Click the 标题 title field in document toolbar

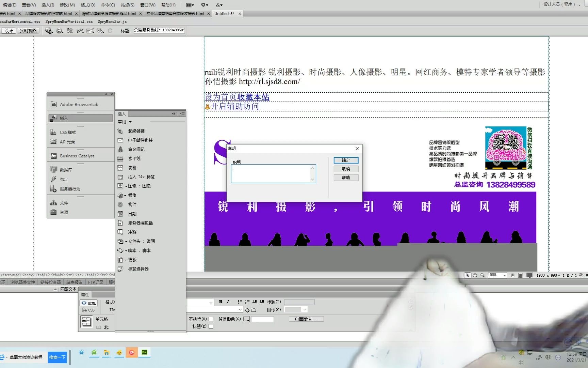click(x=159, y=30)
